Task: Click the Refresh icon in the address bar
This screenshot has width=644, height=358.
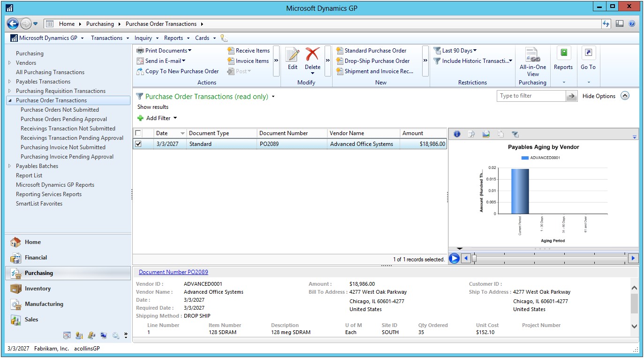Action: [x=606, y=23]
